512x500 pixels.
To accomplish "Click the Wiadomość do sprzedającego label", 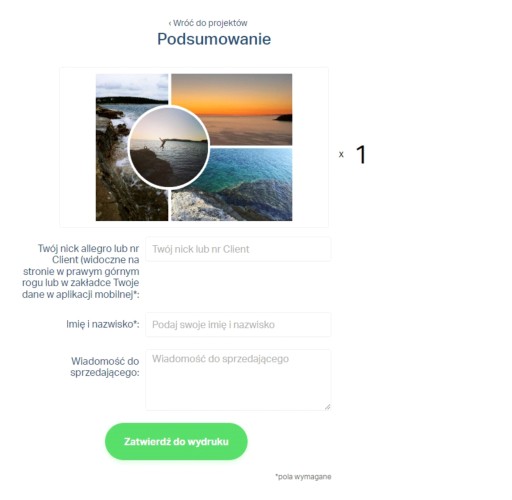I will tap(105, 367).
